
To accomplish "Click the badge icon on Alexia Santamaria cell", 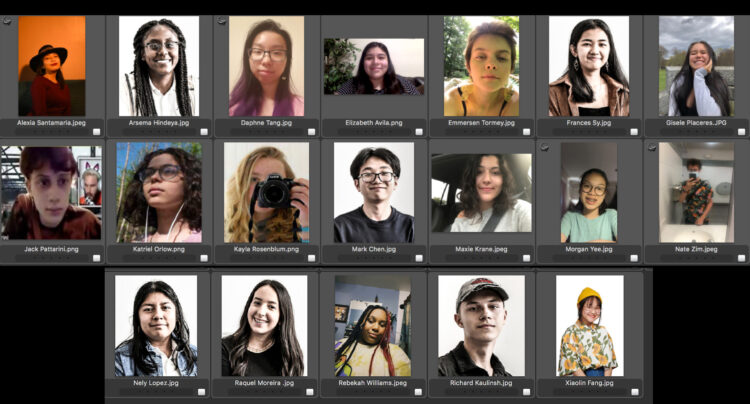I will click(x=7, y=21).
